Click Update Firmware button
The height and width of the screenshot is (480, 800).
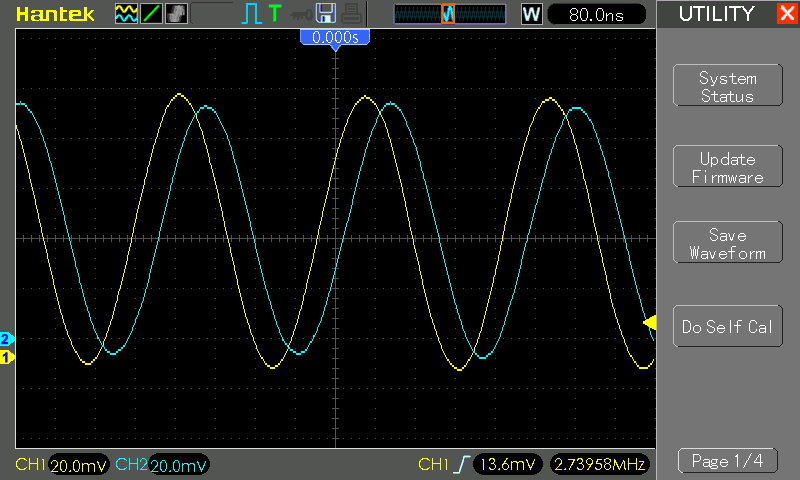pyautogui.click(x=728, y=166)
